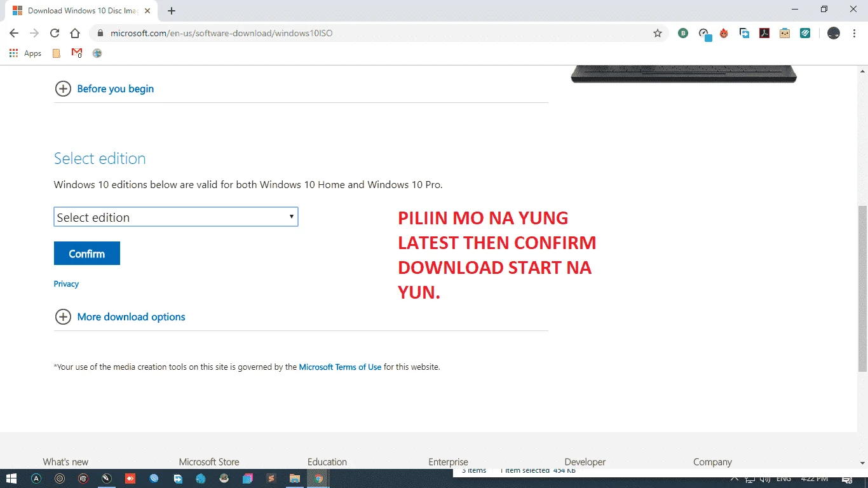Open the speedometer extension icon
This screenshot has width=868, height=488.
point(704,34)
